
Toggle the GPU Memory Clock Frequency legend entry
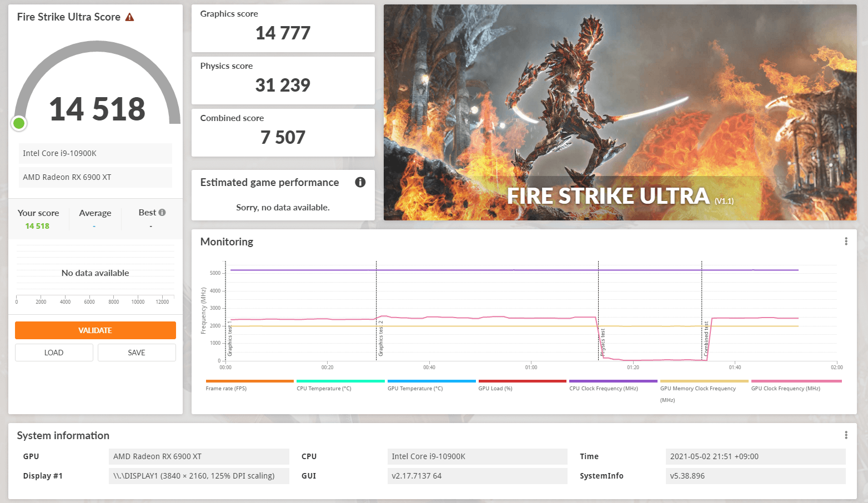pyautogui.click(x=704, y=391)
